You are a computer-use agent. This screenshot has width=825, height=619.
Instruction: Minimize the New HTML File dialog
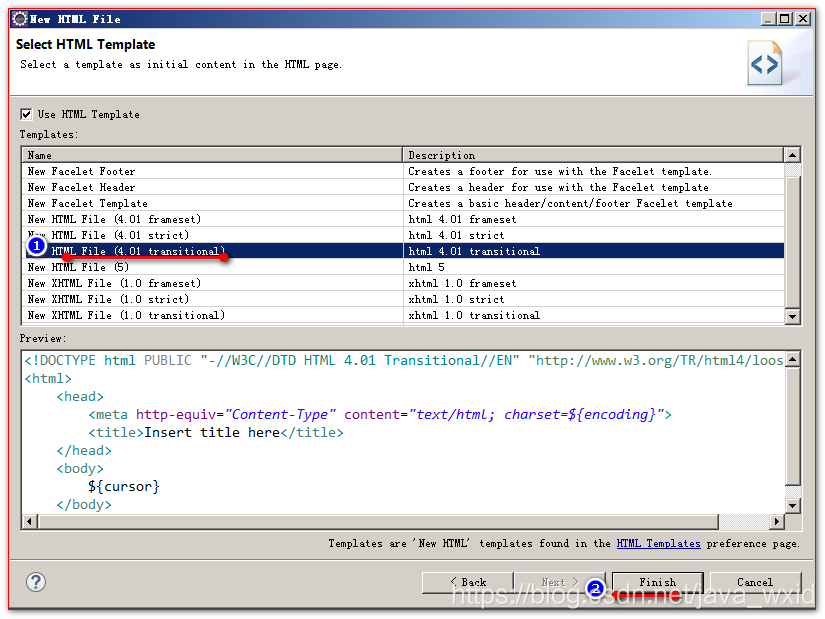click(769, 19)
